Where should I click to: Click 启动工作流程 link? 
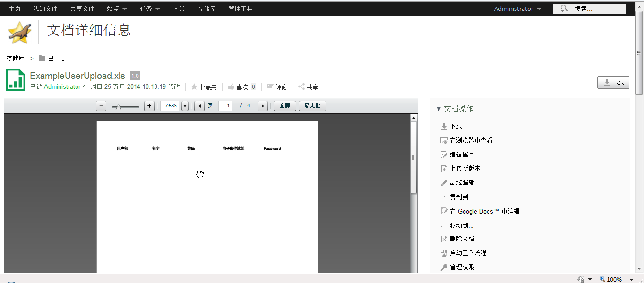pos(468,253)
